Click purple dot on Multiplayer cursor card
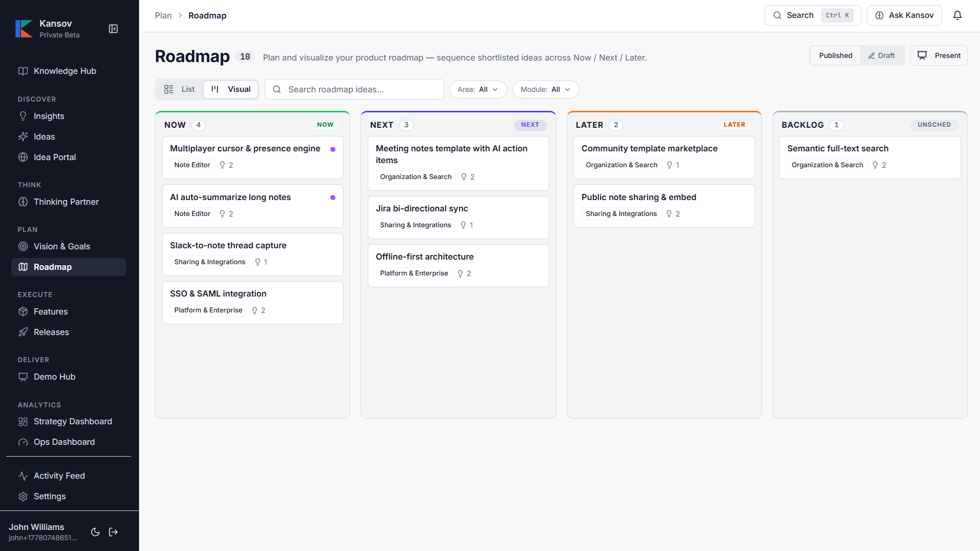 coord(333,149)
